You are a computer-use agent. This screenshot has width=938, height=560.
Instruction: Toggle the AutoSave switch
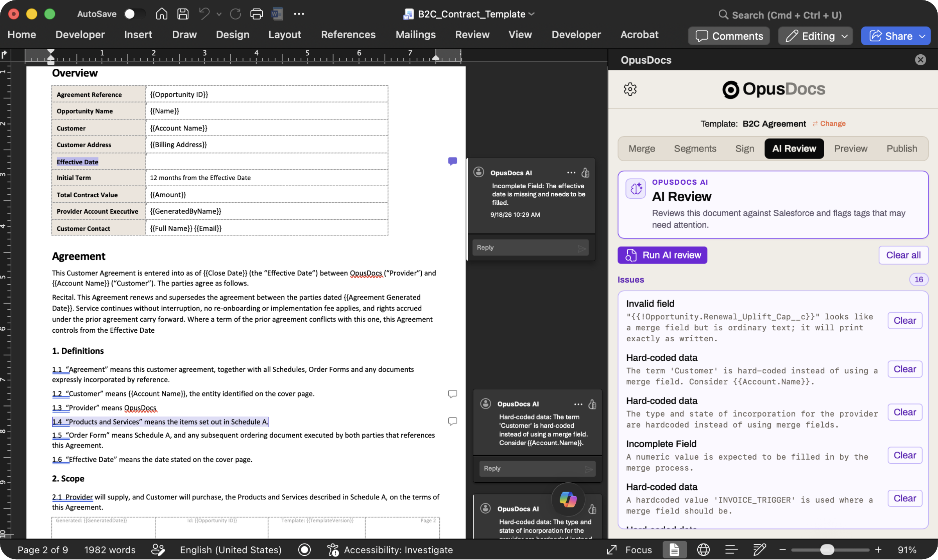click(x=134, y=14)
